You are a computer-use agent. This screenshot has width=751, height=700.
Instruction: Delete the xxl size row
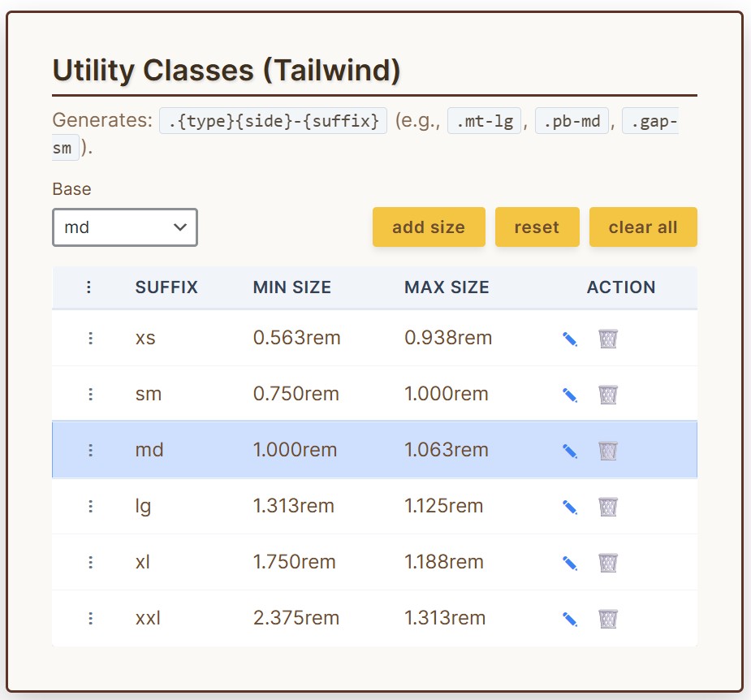(608, 619)
